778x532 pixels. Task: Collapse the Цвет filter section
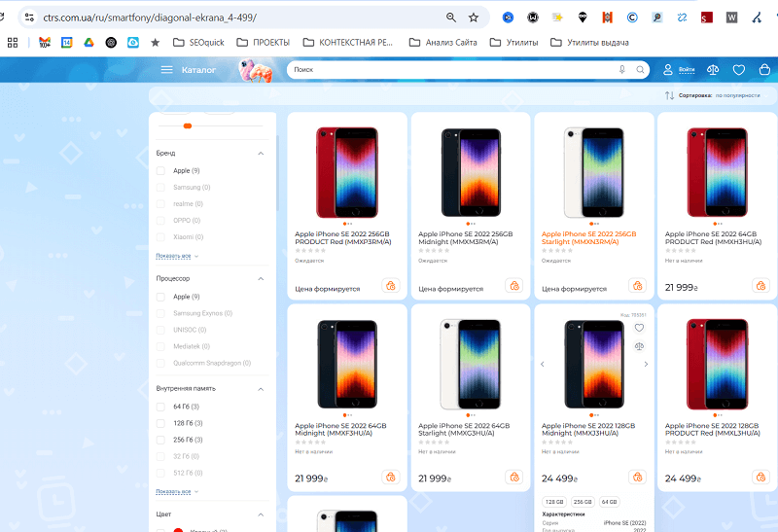point(261,514)
